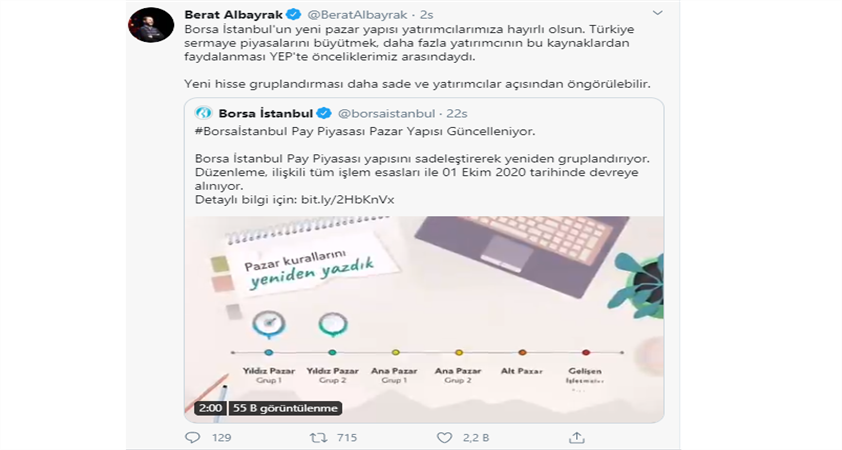Click Borsa İstanbul's verified badge
Image resolution: width=842 pixels, height=450 pixels.
[x=324, y=113]
